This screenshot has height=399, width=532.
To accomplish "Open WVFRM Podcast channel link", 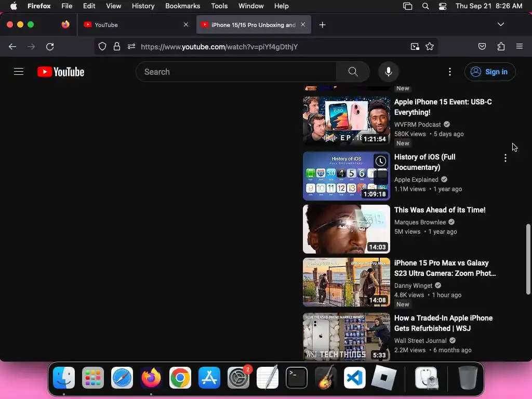I will (x=417, y=125).
